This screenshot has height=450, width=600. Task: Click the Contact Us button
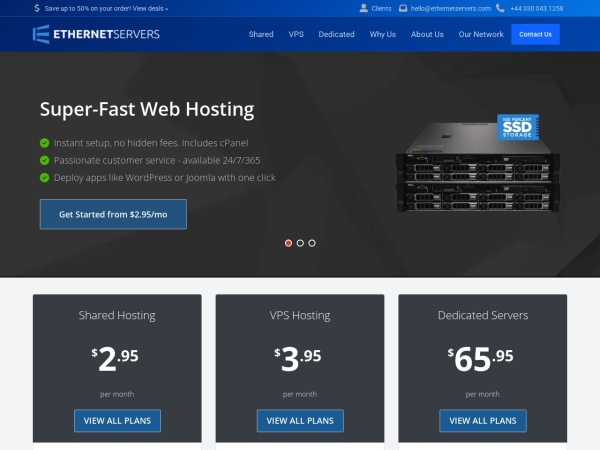535,34
